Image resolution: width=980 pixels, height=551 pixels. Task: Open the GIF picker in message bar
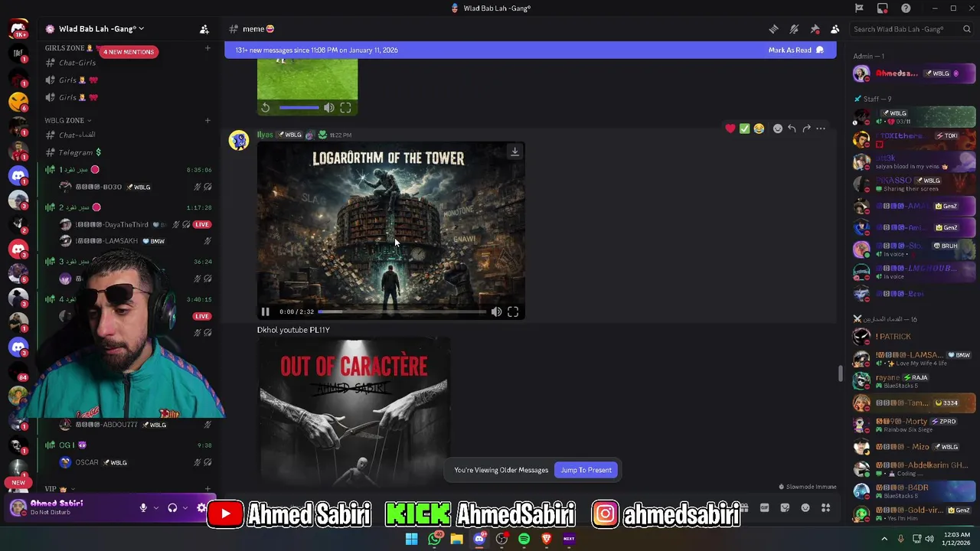(x=764, y=507)
